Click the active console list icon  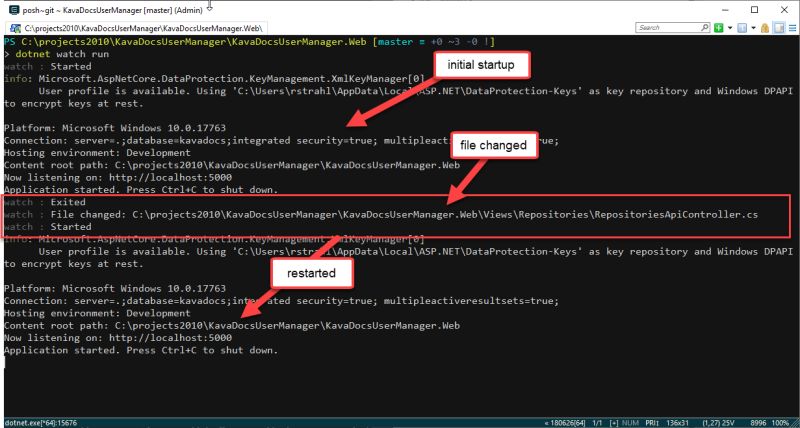pyautogui.click(x=742, y=28)
